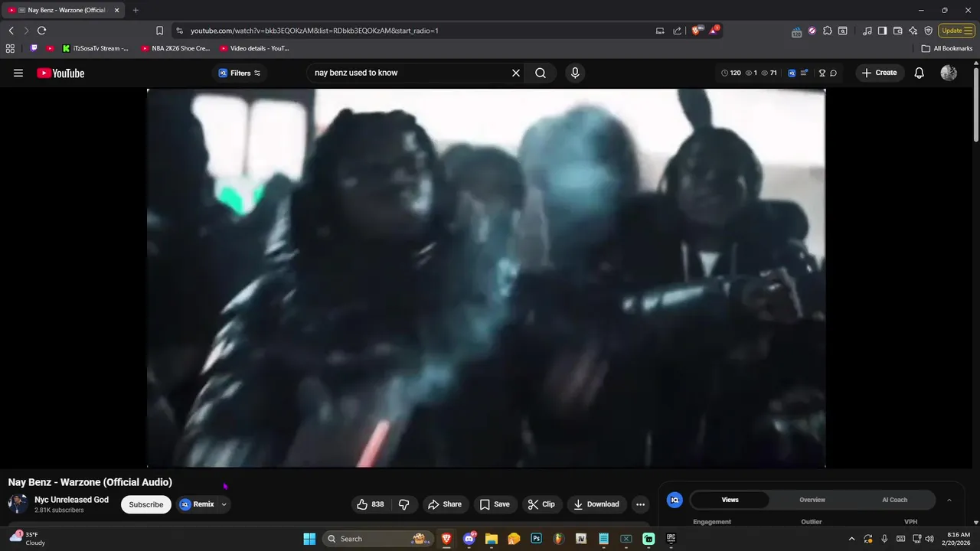Click the trophy icon in header
The height and width of the screenshot is (551, 980).
coord(822,73)
